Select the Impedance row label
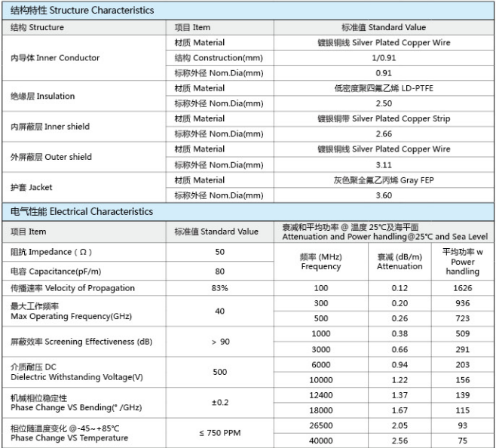This screenshot has height=448, width=496. [52, 252]
